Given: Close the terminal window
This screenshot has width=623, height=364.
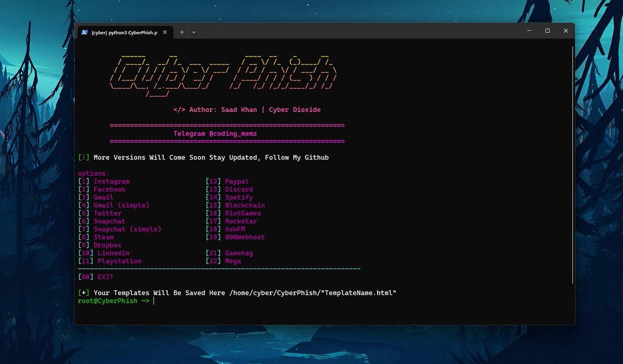Looking at the screenshot, I should pyautogui.click(x=566, y=31).
